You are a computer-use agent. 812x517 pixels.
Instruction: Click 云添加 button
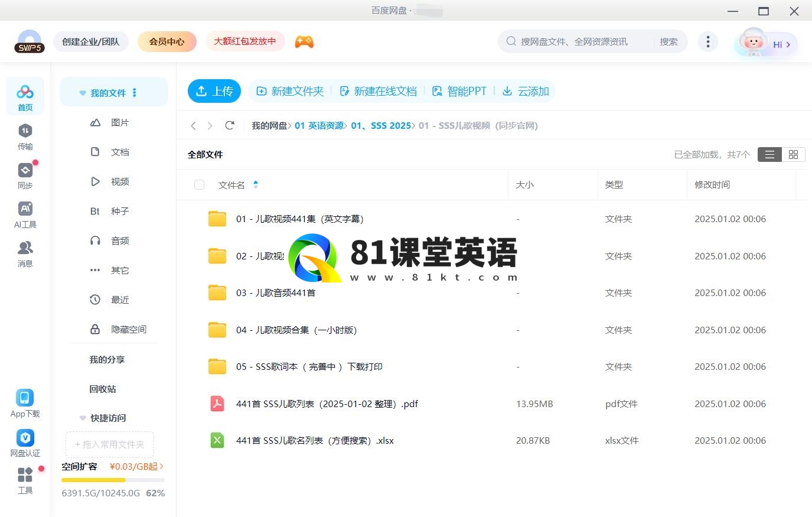point(526,91)
